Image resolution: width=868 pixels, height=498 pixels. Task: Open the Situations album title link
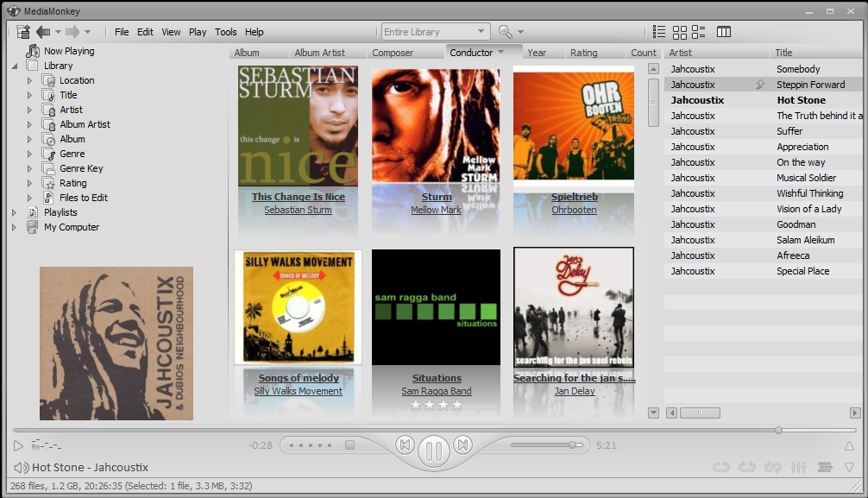[x=437, y=378]
